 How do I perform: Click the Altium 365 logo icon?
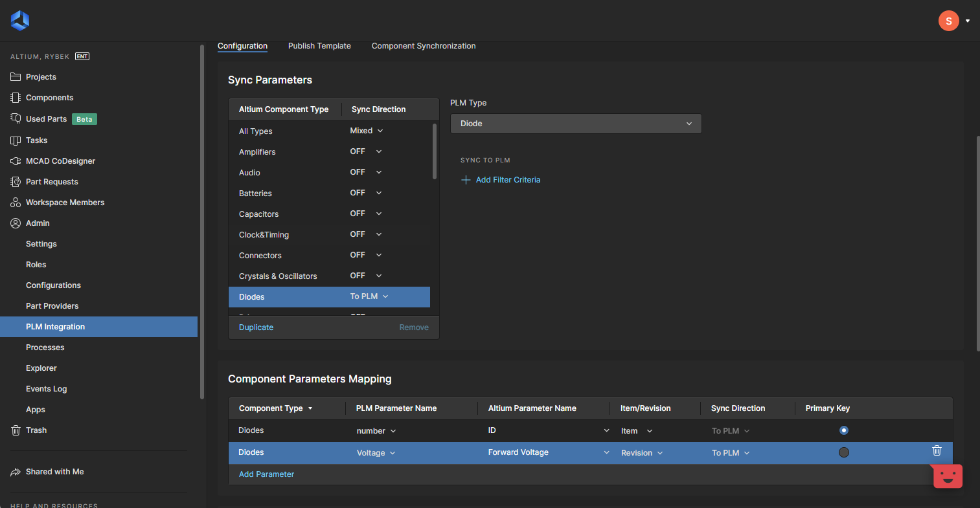tap(20, 21)
